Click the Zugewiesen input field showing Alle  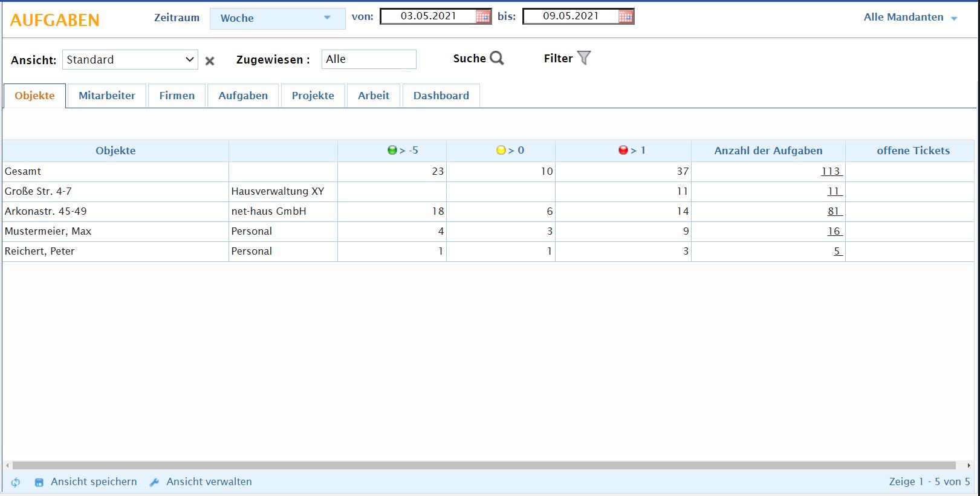[369, 59]
